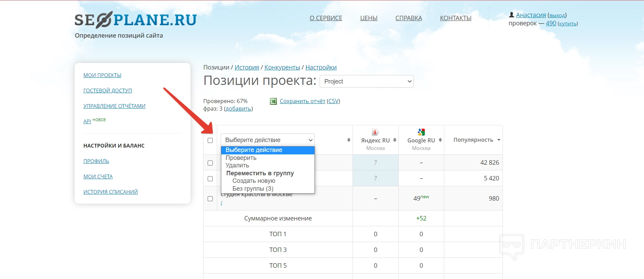Image resolution: width=644 pixels, height=279 pixels.
Task: Click the Суммарное изменение row label
Action: tap(278, 218)
